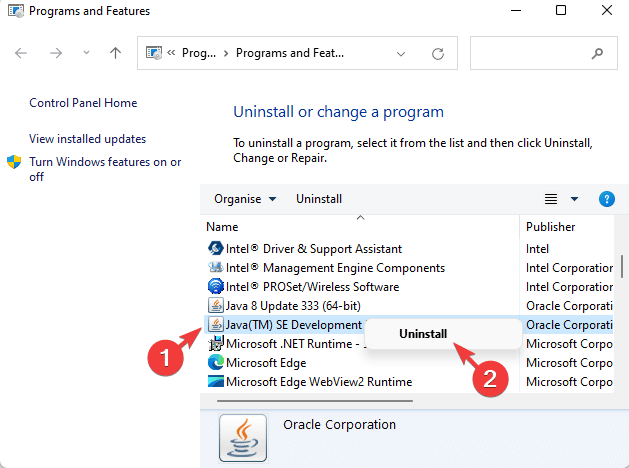
Task: Click the horizontal scrollbar thumb
Action: pos(315,400)
